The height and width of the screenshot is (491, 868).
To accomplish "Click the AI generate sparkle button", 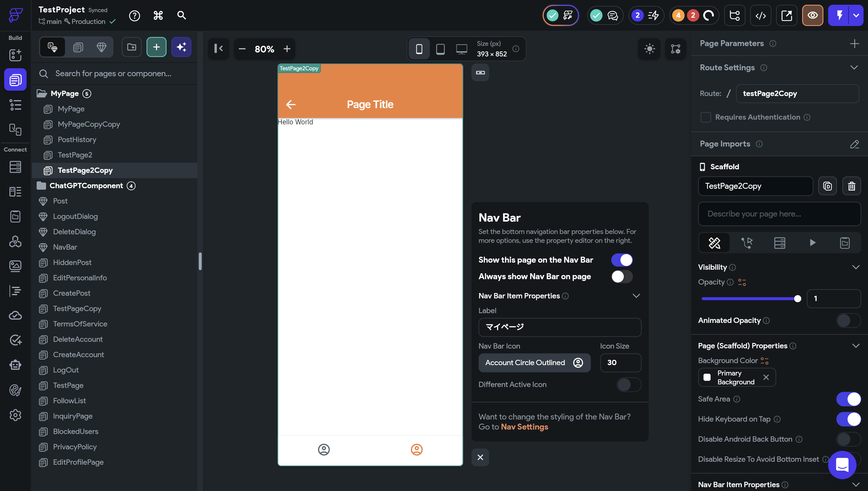I will 181,47.
